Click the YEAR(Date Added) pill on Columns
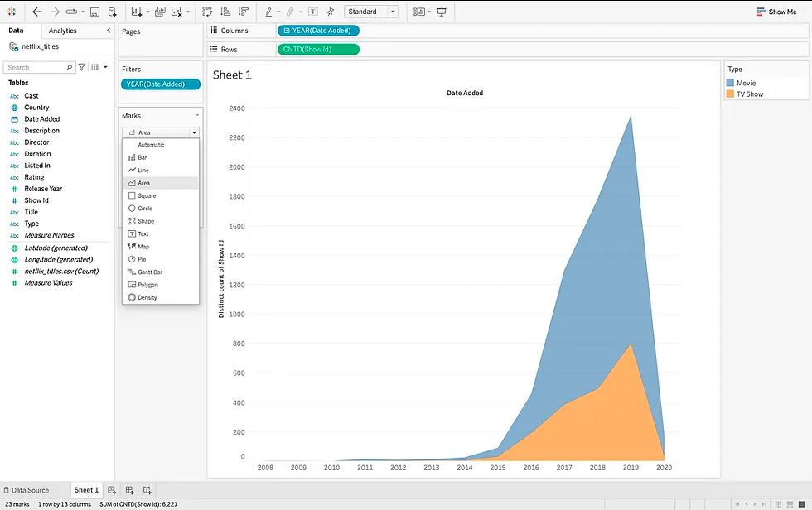This screenshot has height=510, width=812. (x=318, y=31)
